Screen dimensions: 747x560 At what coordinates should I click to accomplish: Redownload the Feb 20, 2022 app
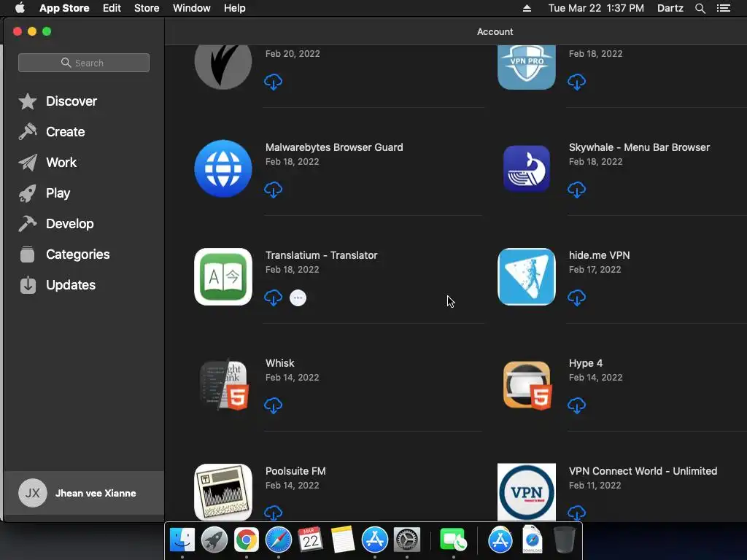[273, 82]
